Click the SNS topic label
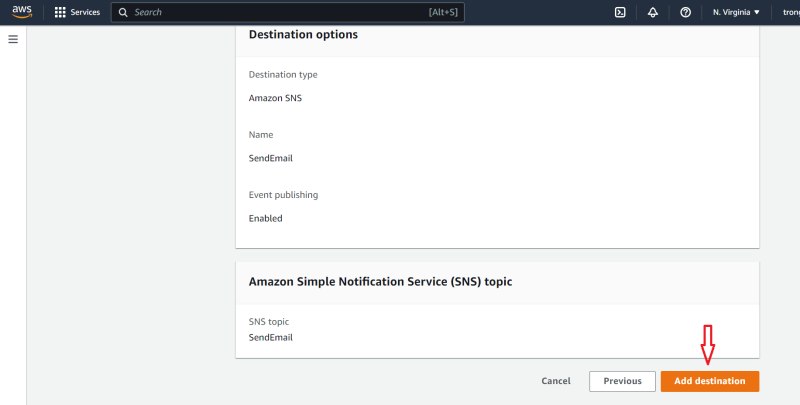 coord(268,321)
